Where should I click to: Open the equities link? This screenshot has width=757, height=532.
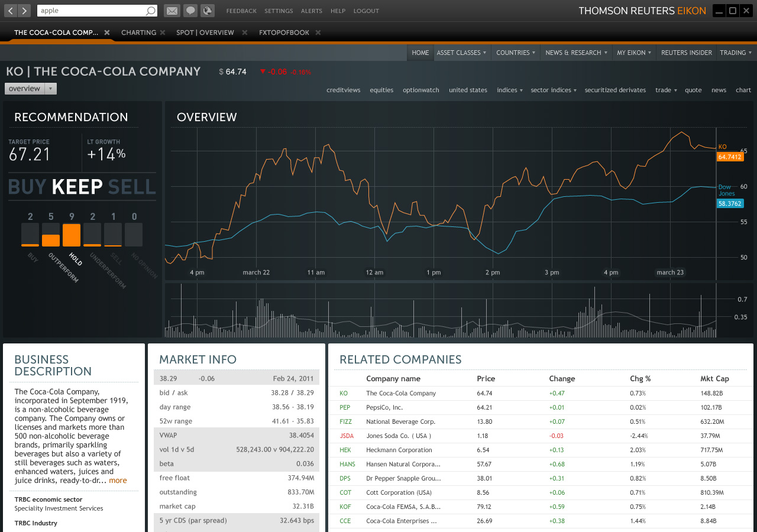point(381,90)
